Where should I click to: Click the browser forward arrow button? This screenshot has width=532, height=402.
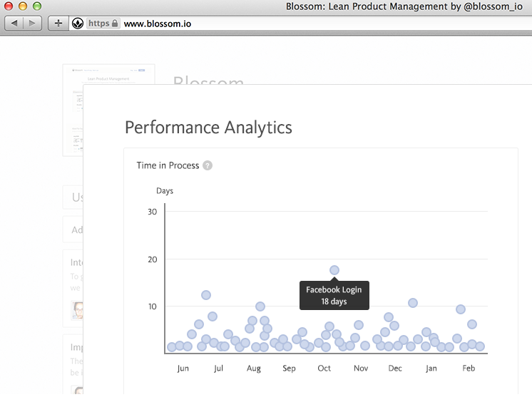(x=33, y=24)
